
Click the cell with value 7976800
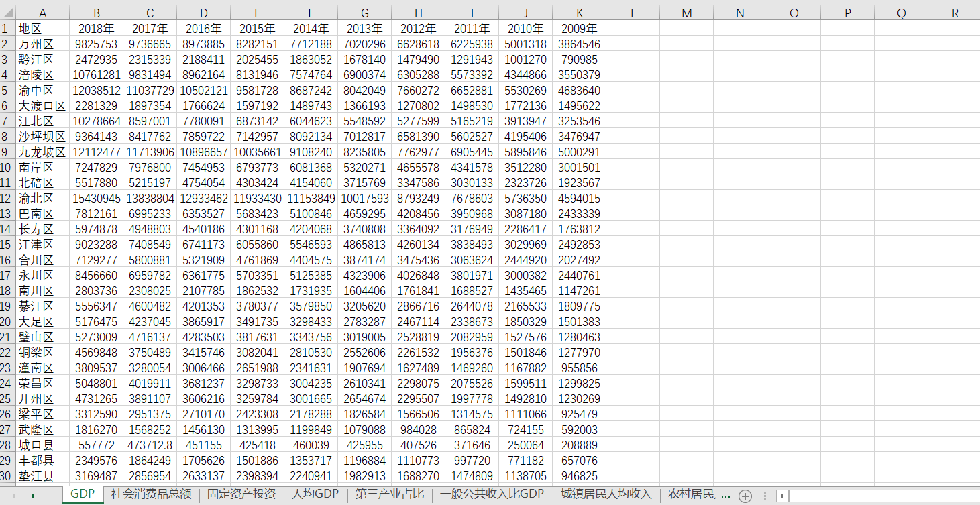coord(150,168)
